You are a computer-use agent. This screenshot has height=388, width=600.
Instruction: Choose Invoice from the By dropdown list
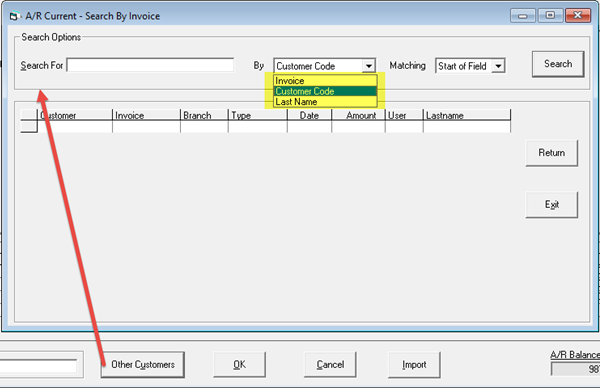point(325,81)
